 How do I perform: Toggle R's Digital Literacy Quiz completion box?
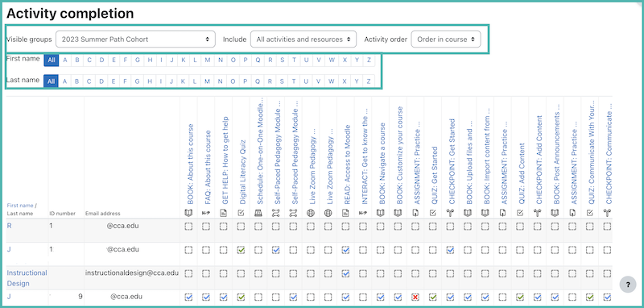[241, 227]
